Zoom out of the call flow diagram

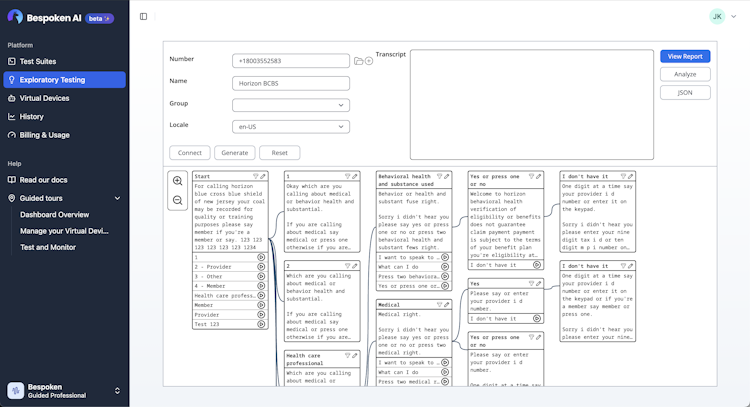(177, 200)
